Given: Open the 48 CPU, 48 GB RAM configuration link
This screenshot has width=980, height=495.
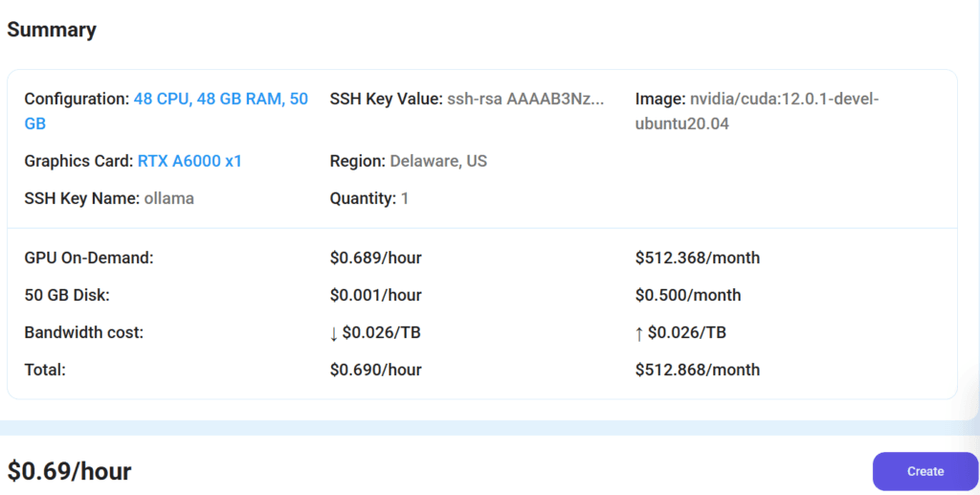Looking at the screenshot, I should (220, 100).
